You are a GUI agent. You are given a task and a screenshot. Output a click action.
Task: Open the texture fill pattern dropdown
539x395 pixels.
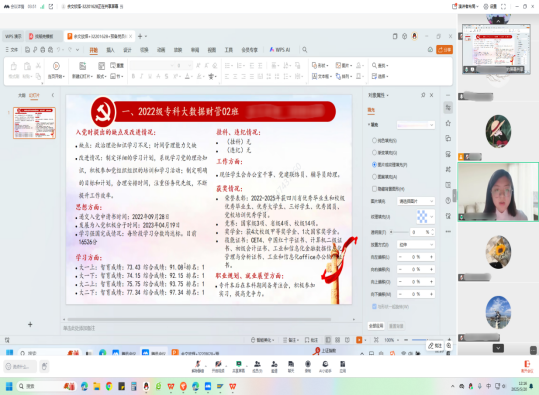pyautogui.click(x=425, y=217)
